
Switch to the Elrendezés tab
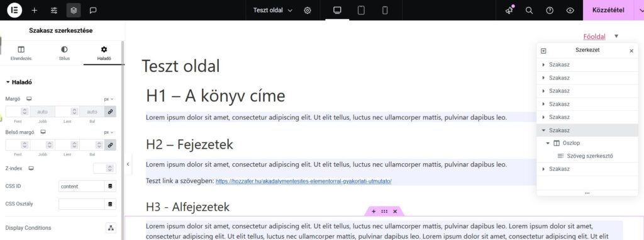point(21,53)
